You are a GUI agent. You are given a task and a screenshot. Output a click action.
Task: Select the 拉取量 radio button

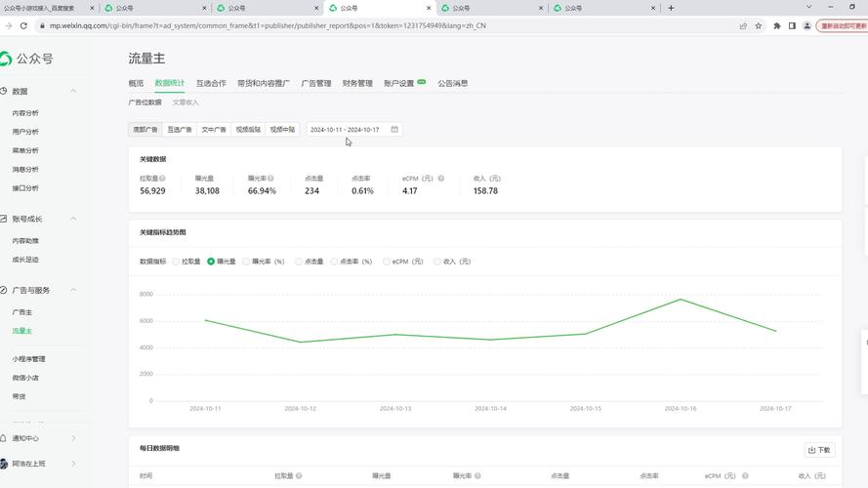[176, 262]
